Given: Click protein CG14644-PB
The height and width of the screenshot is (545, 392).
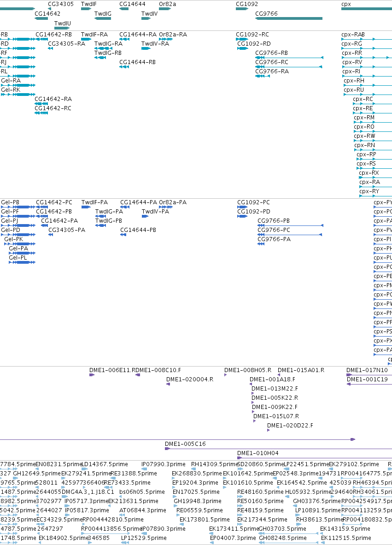Looking at the screenshot, I should 138,230.
